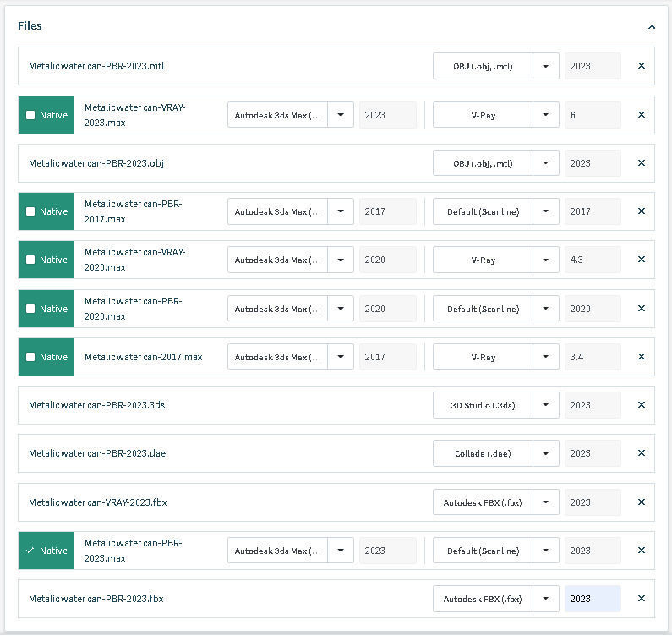Remove the Metalicwater can-2017.max file

pyautogui.click(x=641, y=357)
